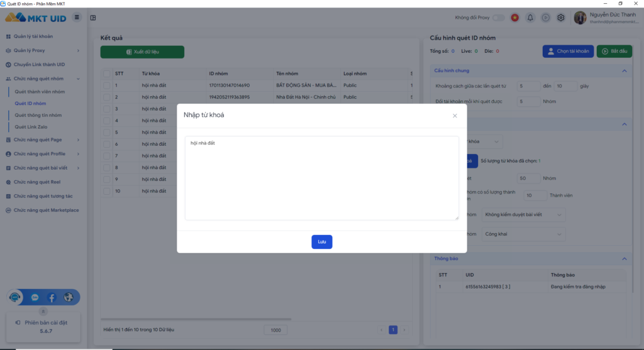
Task: Toggle the Không đổi Proxy switch
Action: tap(498, 18)
